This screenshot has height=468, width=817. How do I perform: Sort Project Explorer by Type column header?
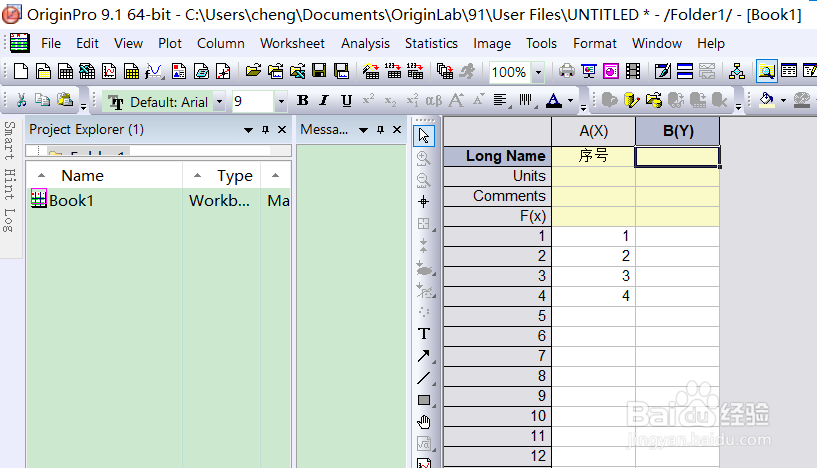(x=222, y=176)
